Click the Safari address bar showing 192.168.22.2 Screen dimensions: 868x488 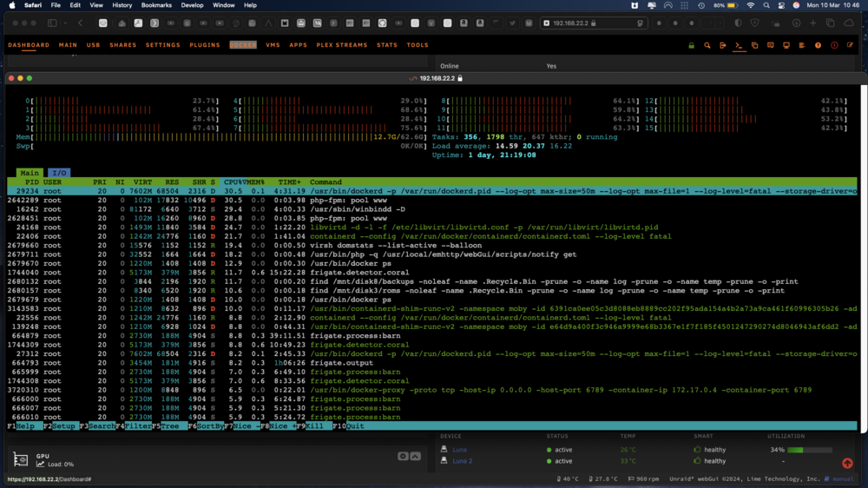click(x=594, y=23)
